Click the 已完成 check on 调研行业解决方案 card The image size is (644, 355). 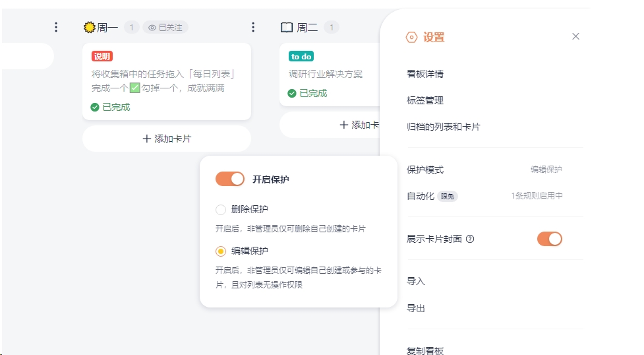tap(292, 93)
